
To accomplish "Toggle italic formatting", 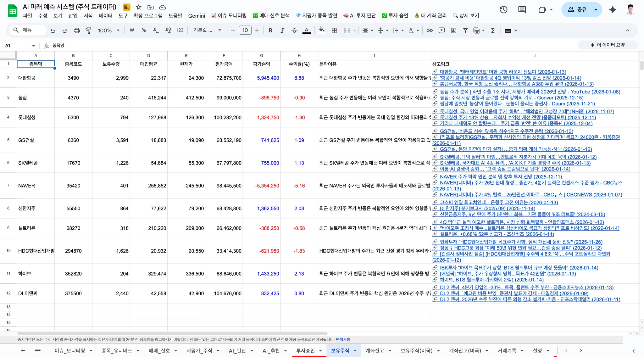I will [282, 31].
